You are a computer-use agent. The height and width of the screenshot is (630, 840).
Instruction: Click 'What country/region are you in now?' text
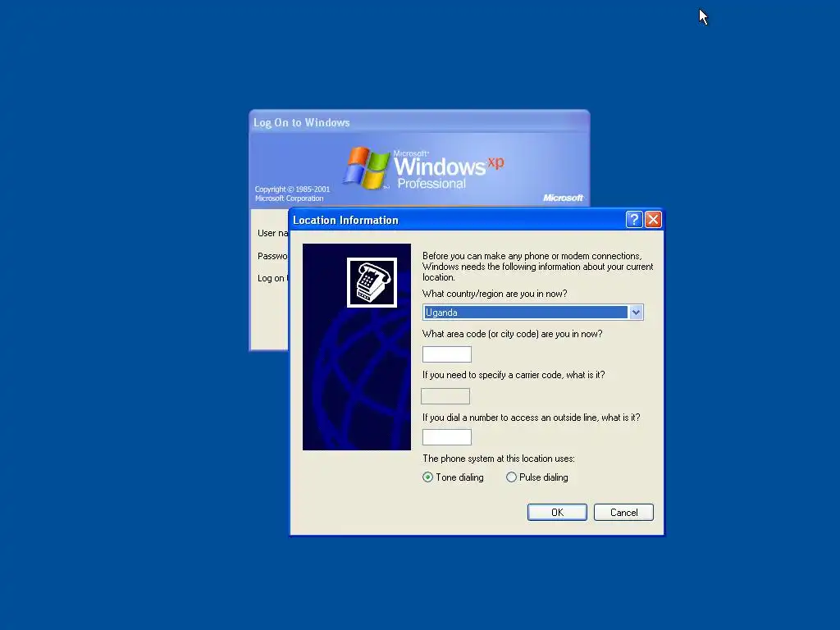pos(495,294)
